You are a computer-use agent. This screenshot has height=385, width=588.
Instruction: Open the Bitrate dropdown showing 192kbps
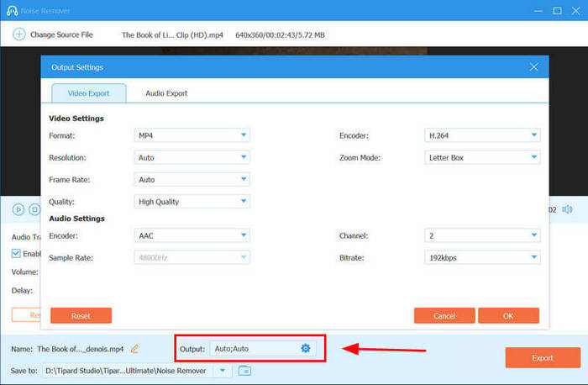(482, 258)
